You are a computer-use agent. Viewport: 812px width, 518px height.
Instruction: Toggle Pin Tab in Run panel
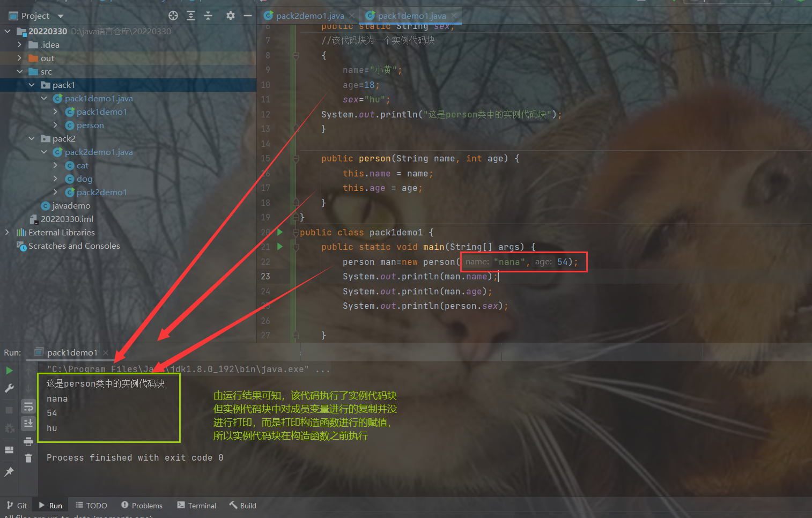click(9, 472)
